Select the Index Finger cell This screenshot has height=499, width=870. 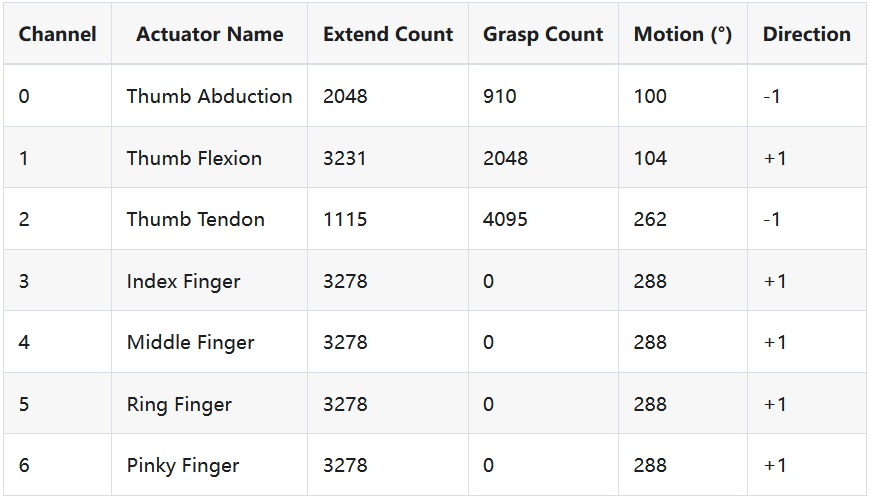(x=183, y=281)
